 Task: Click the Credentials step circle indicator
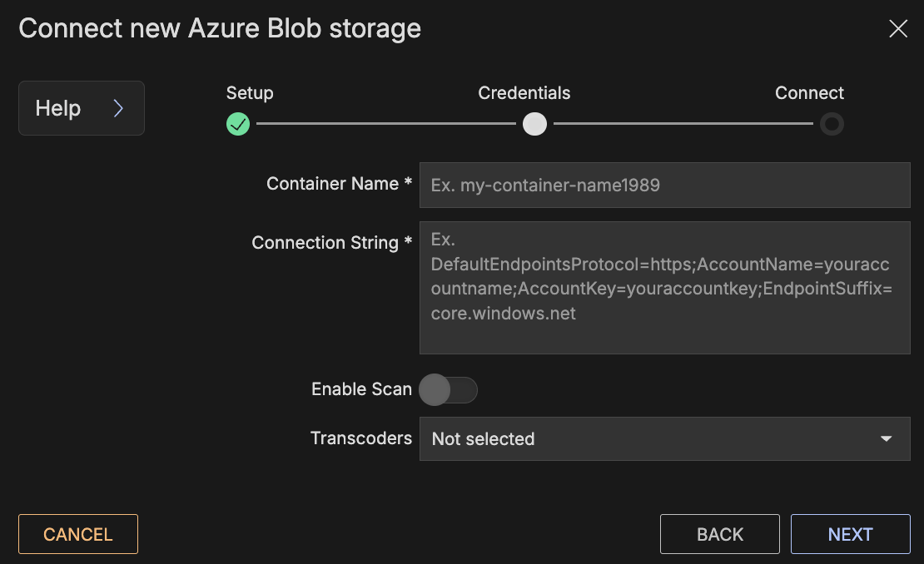click(534, 124)
